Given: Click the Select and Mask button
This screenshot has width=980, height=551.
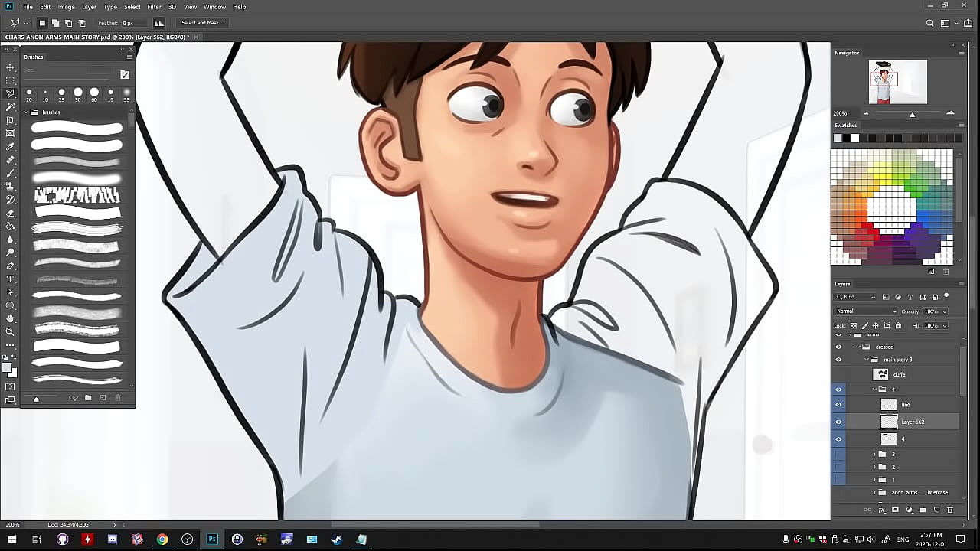Looking at the screenshot, I should tap(202, 23).
